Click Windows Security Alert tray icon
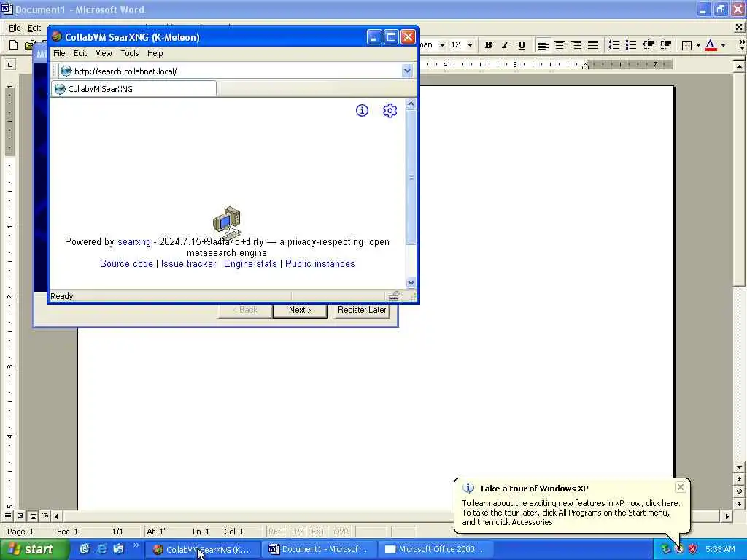The width and height of the screenshot is (747, 560). tap(693, 549)
